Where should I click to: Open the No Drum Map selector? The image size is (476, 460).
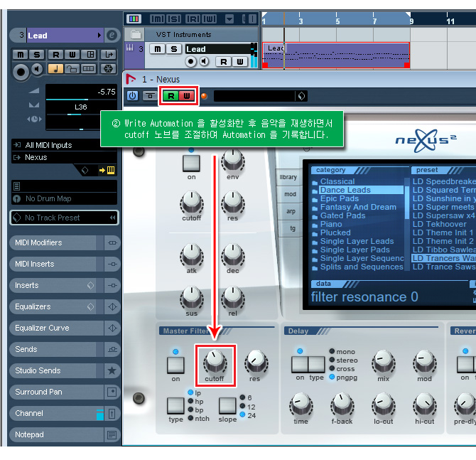64,198
